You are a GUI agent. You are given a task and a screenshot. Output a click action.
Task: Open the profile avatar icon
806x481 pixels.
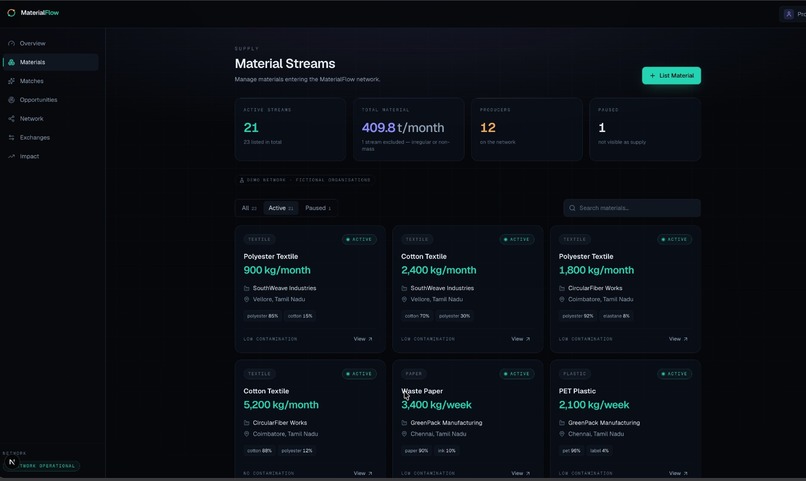click(789, 14)
